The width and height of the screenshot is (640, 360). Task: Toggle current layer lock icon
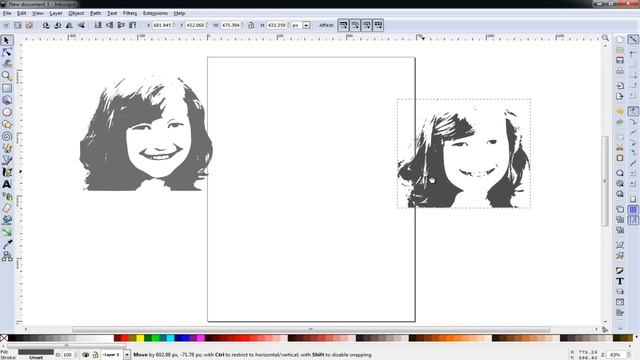tap(95, 355)
